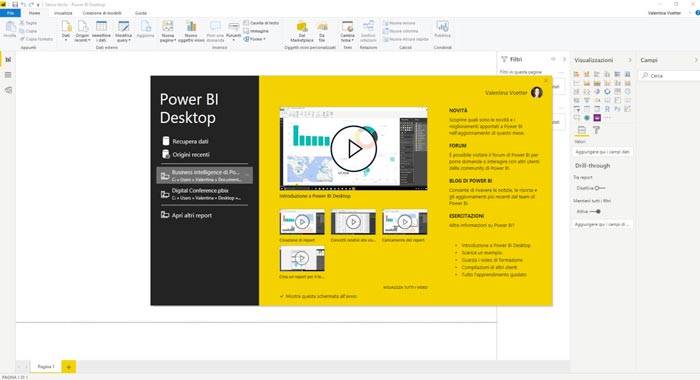The image size is (700, 380).
Task: Select the Pagina 1 report tab
Action: point(46,367)
